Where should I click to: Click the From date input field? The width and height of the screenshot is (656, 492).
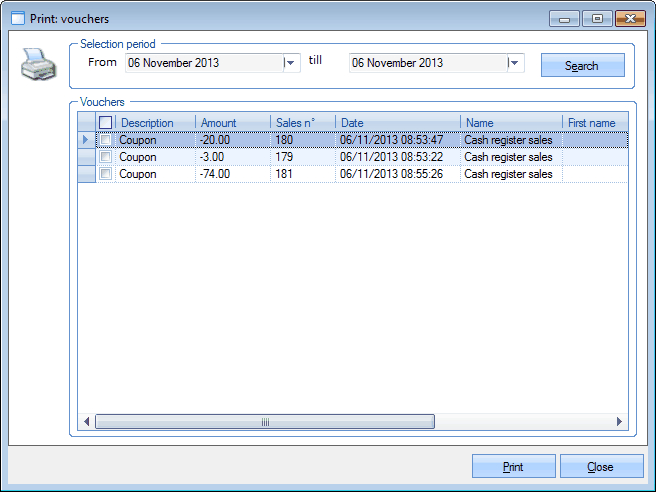click(204, 63)
